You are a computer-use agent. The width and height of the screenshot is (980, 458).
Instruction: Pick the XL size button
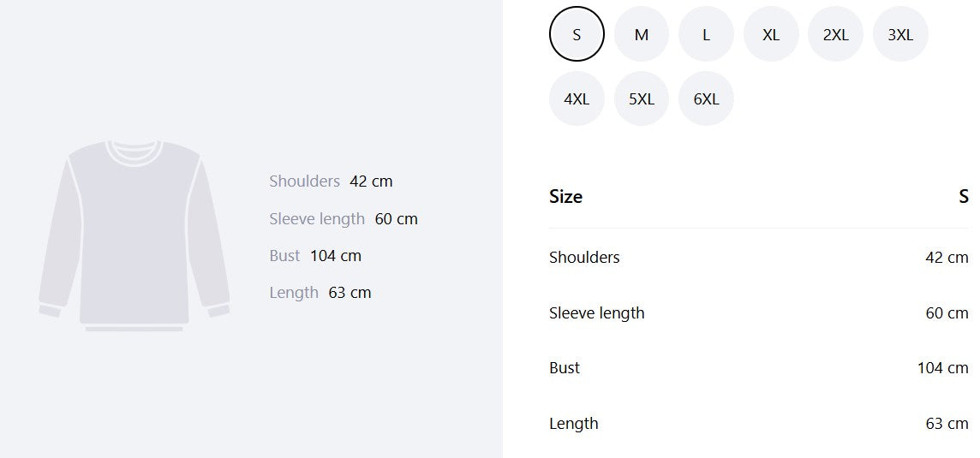point(771,33)
